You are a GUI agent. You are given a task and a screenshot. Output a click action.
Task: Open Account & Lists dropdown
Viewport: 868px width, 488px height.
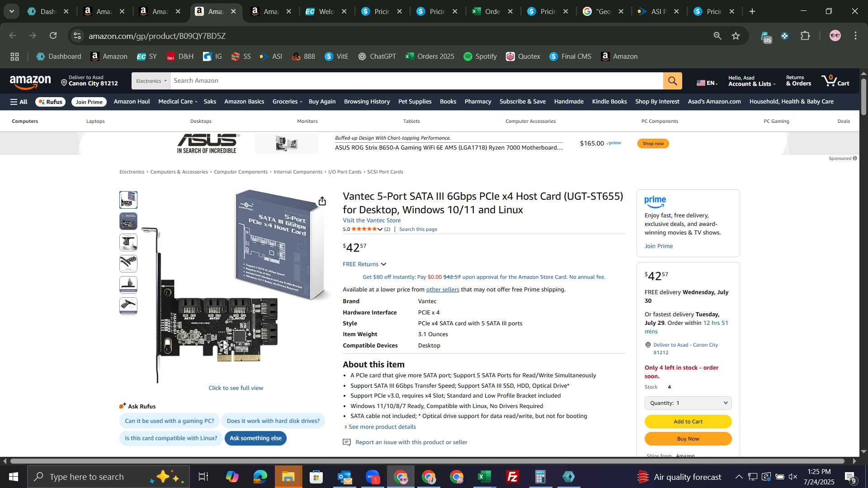click(752, 81)
